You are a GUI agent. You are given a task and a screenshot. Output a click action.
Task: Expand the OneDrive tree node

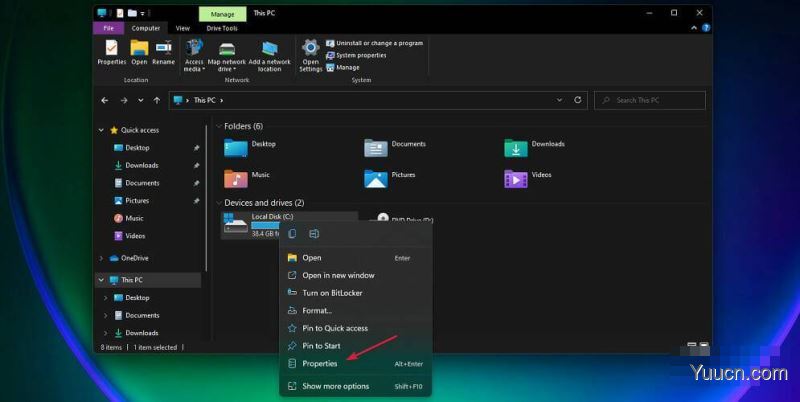[101, 258]
